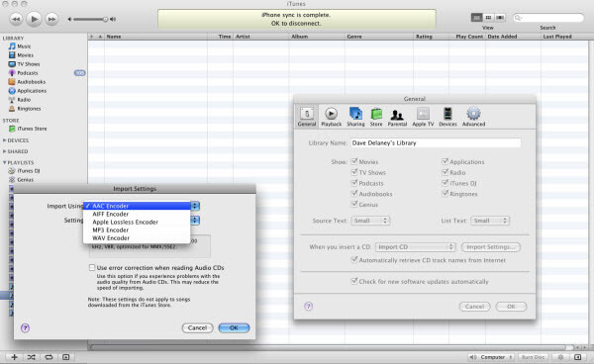The image size is (594, 364).
Task: Open Music in Library sidebar
Action: pos(24,46)
